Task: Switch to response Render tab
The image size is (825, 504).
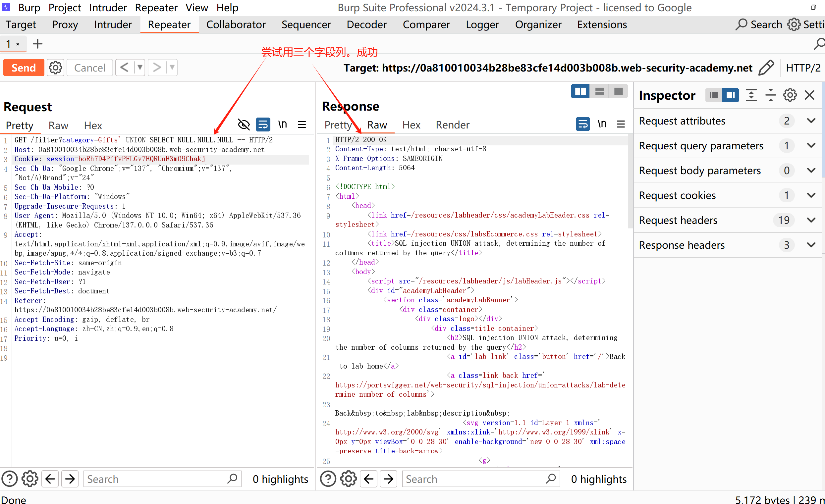Action: 452,125
